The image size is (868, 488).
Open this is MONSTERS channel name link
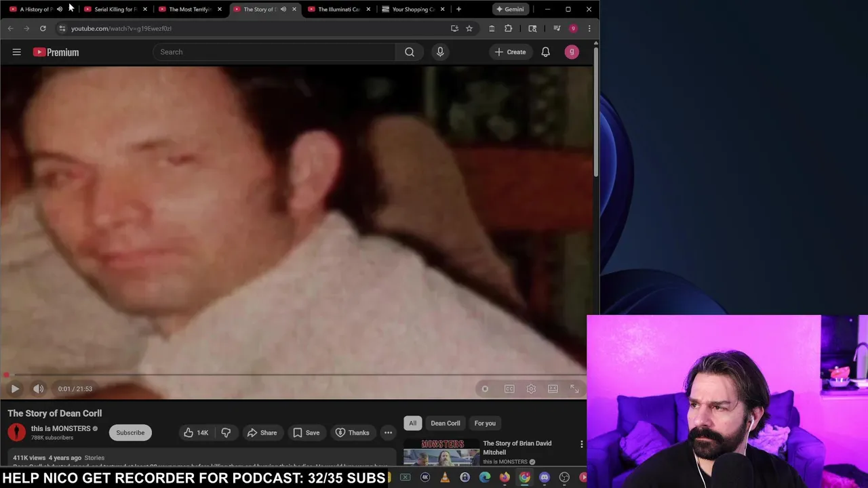click(x=60, y=428)
